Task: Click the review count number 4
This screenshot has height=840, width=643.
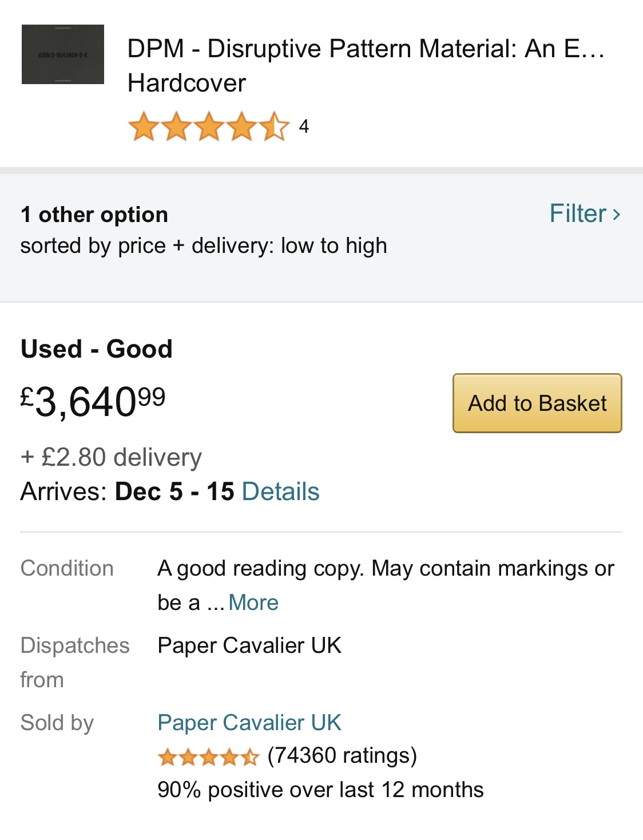Action: pyautogui.click(x=304, y=126)
